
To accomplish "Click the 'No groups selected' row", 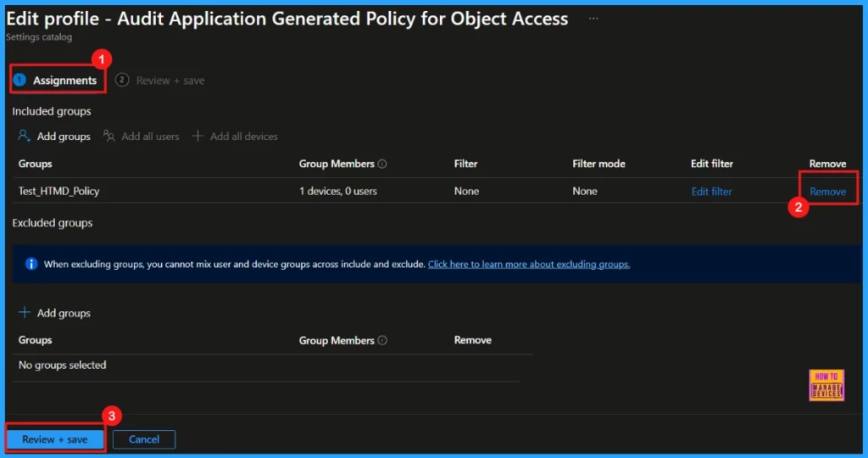I will [x=265, y=365].
